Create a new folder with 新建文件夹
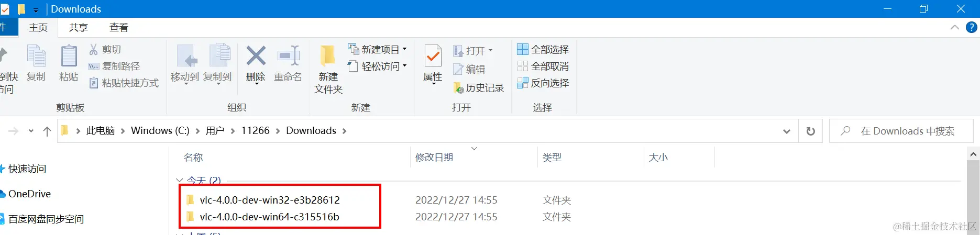This screenshot has width=980, height=235. coord(328,69)
